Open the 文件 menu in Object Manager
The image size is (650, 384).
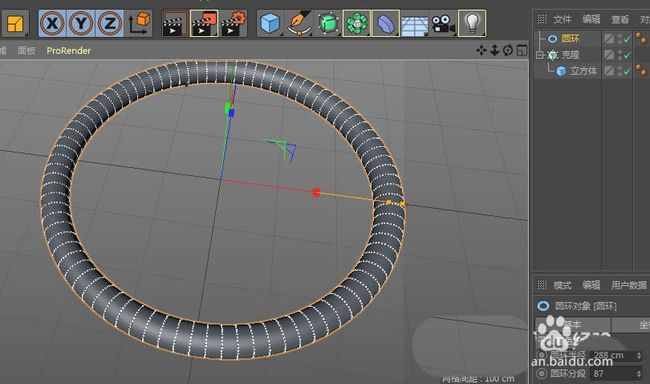[x=562, y=19]
